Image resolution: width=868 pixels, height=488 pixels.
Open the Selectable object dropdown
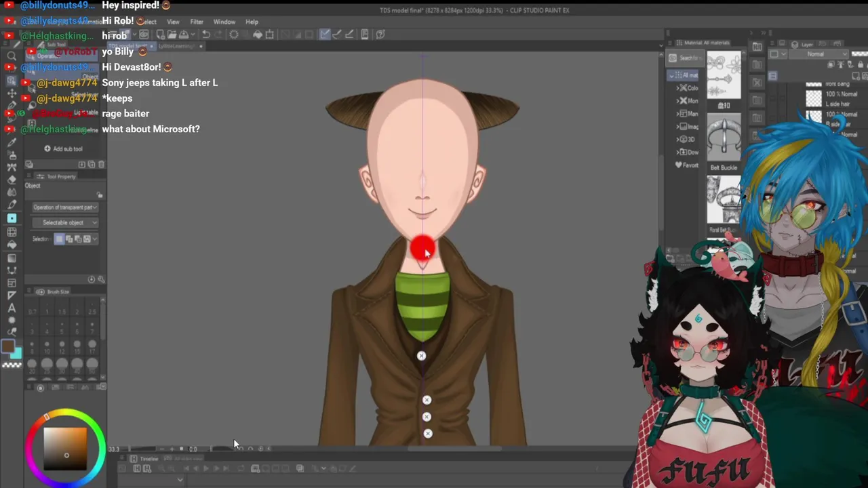coord(65,222)
